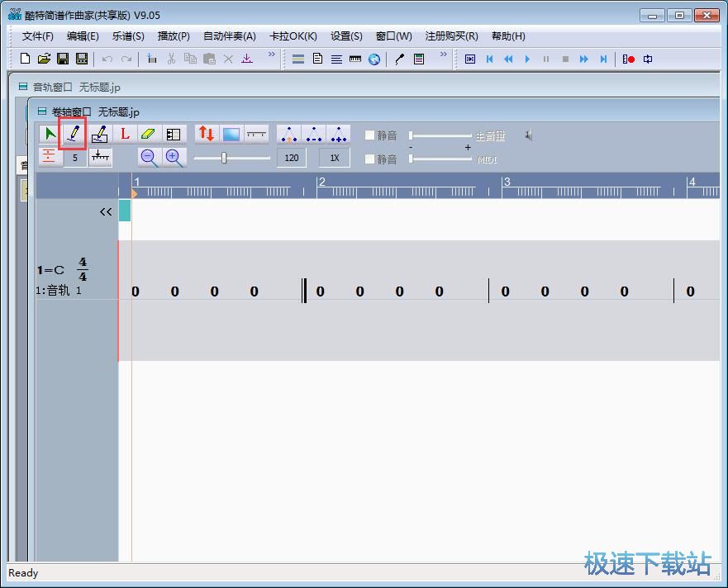
Task: Open the 文件(F) menu
Action: (37, 36)
